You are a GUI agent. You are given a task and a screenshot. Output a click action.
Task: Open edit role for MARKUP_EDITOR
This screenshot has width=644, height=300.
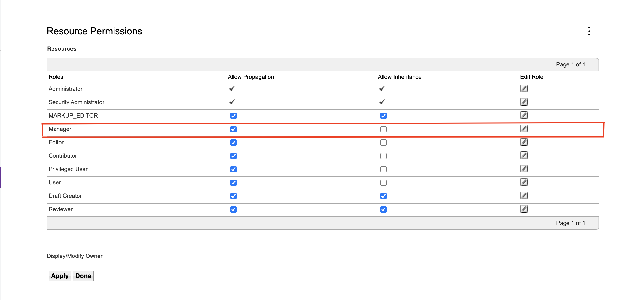pyautogui.click(x=524, y=115)
